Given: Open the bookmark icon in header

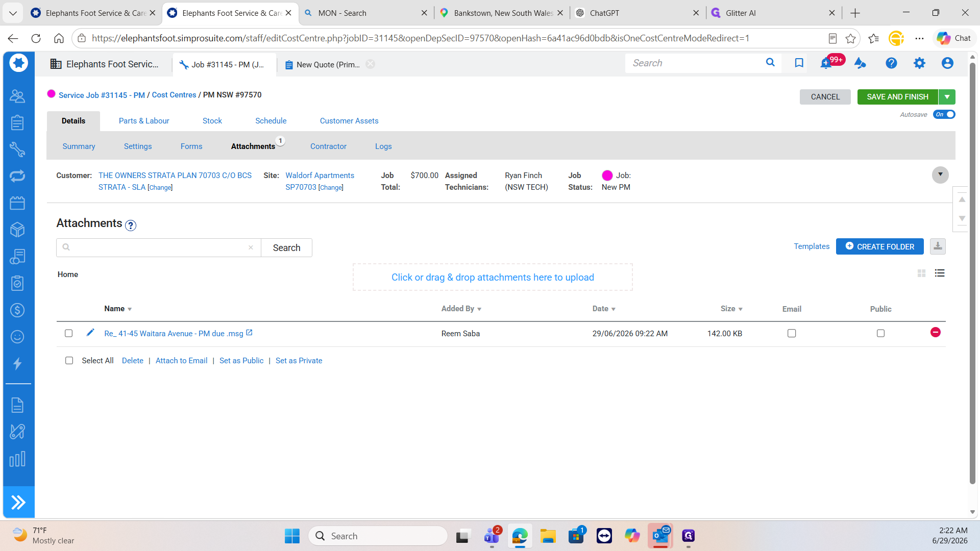Looking at the screenshot, I should coord(799,63).
